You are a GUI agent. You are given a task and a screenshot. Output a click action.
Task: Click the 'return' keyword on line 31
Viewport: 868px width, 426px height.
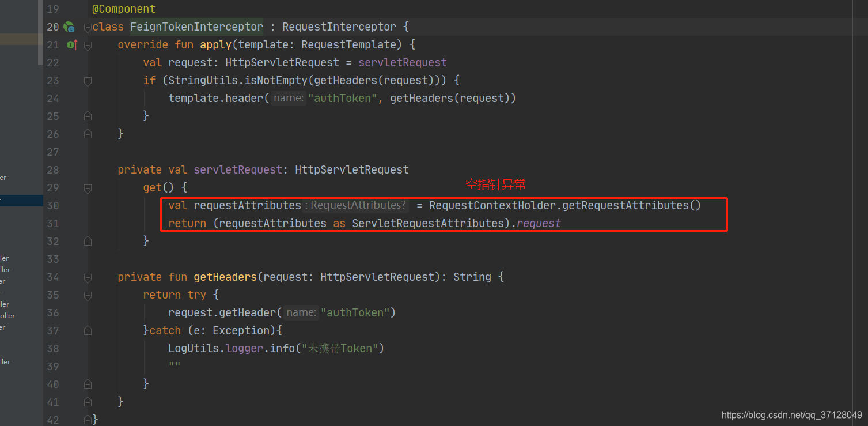pyautogui.click(x=187, y=223)
